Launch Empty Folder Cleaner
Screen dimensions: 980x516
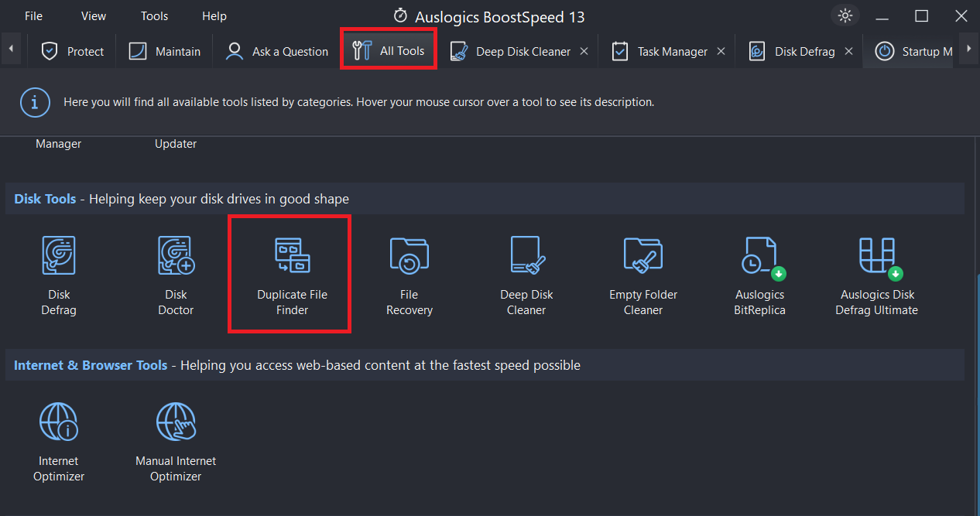[x=643, y=276]
